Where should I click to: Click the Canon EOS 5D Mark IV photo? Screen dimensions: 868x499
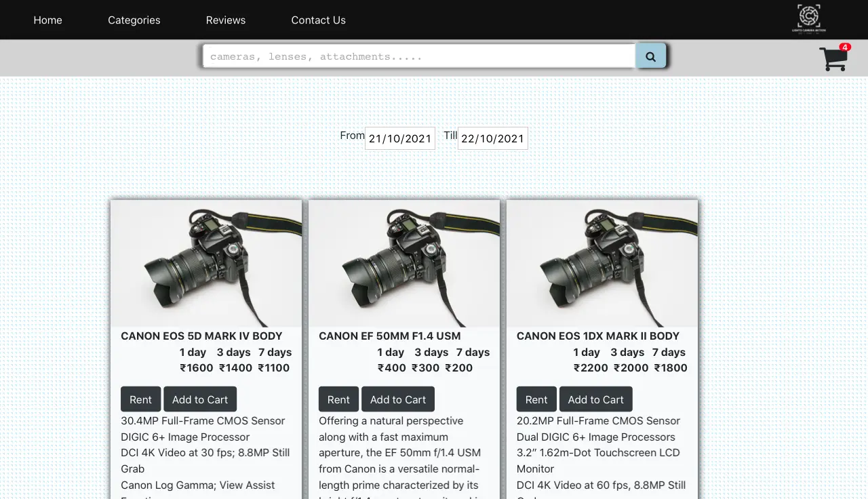(206, 264)
